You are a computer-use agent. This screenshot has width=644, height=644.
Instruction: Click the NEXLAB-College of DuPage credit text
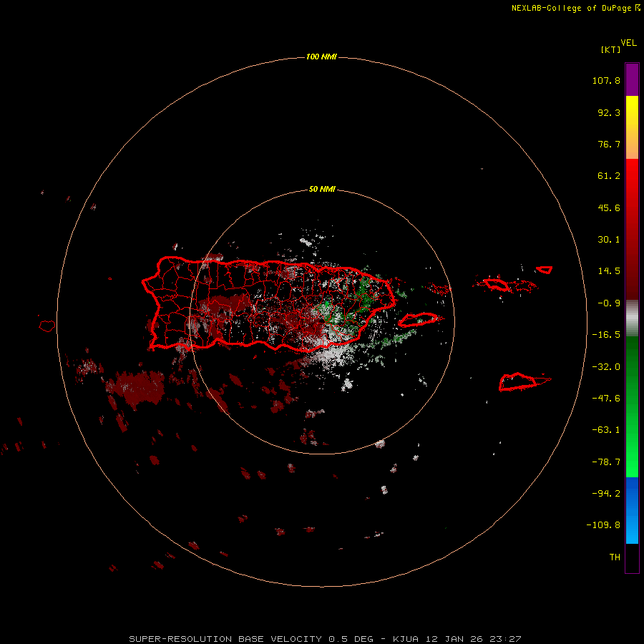pos(575,8)
